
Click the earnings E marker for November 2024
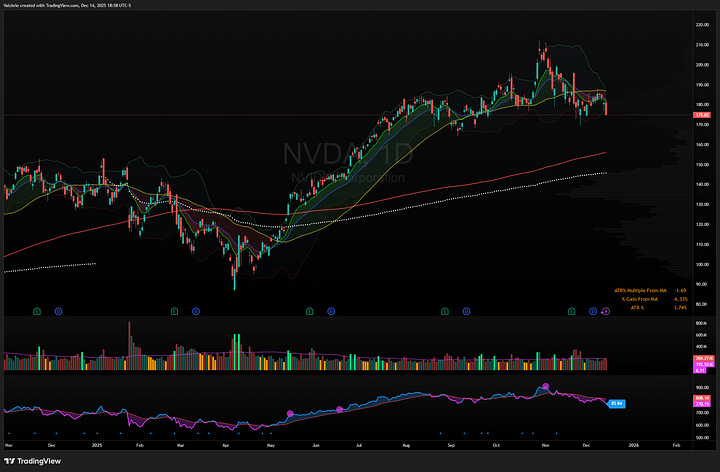pyautogui.click(x=37, y=311)
